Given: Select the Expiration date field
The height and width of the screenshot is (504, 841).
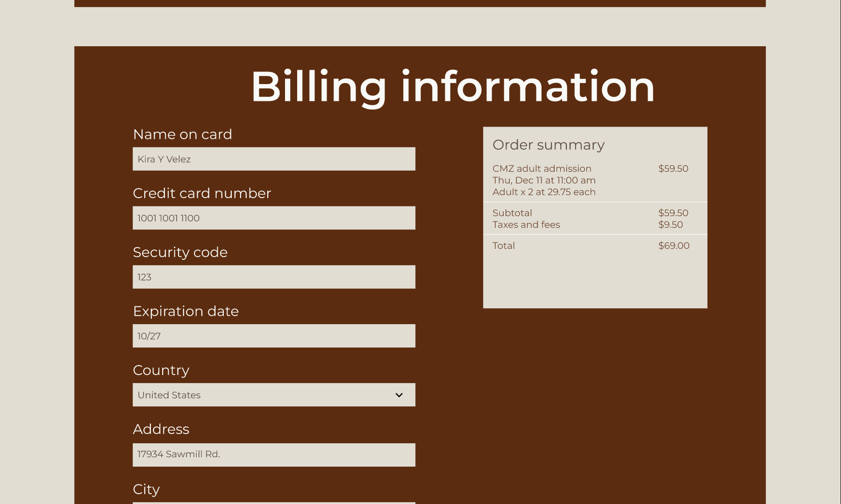Looking at the screenshot, I should pyautogui.click(x=274, y=335).
